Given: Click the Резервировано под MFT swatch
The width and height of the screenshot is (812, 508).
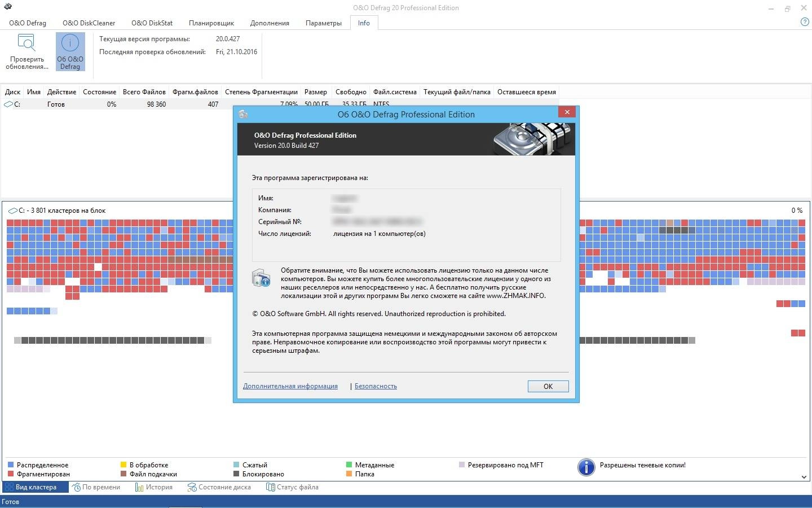Looking at the screenshot, I should click(462, 465).
